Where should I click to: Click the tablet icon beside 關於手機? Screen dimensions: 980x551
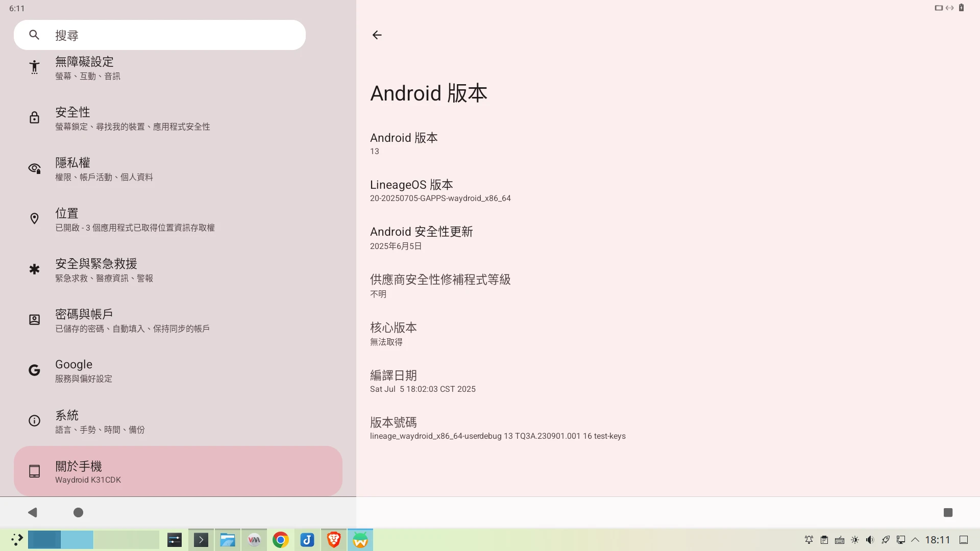click(x=34, y=471)
